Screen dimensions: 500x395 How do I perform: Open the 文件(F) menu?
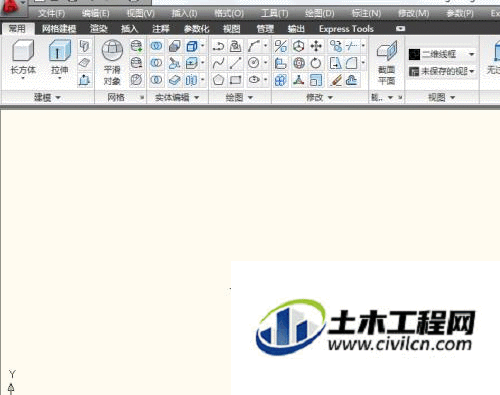tap(51, 13)
